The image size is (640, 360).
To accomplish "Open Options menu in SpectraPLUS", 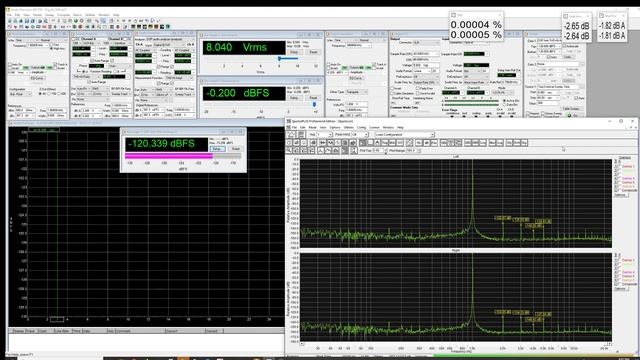I will [x=335, y=128].
